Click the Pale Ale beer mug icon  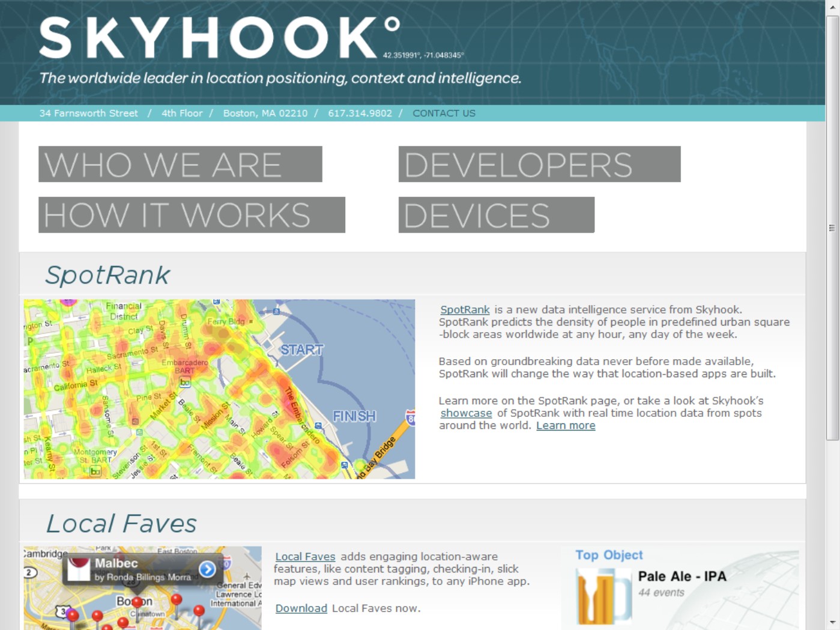(x=603, y=596)
